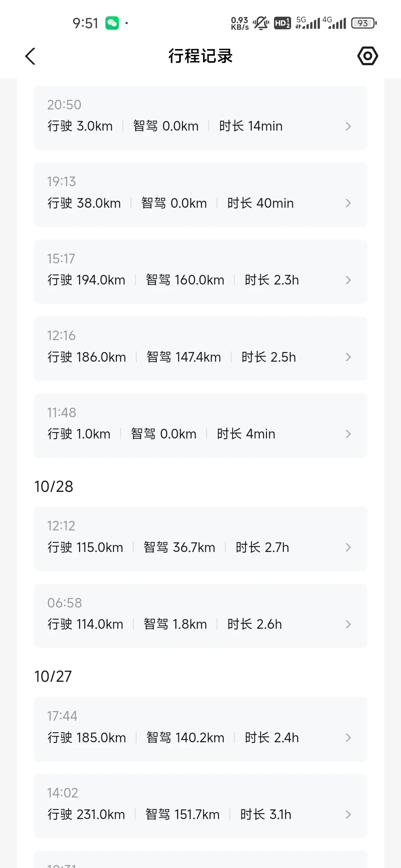Open the 14:02 trip of 231.0km
Image resolution: width=401 pixels, height=868 pixels.
[x=200, y=806]
